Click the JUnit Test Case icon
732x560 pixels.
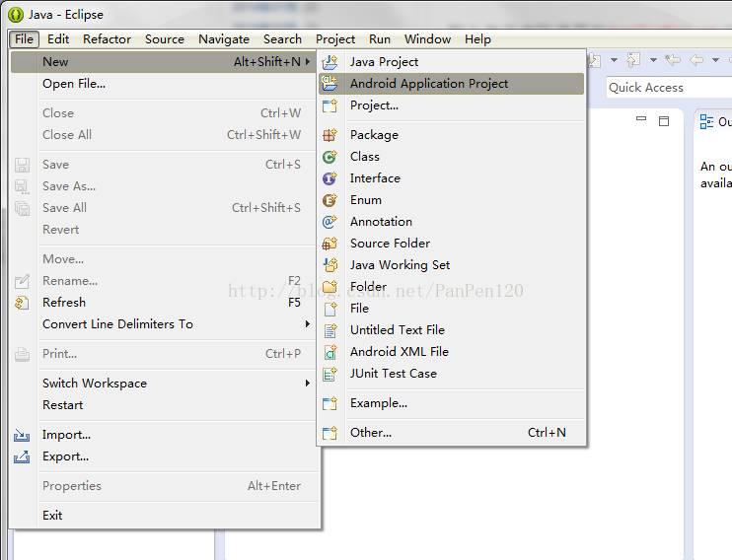point(329,374)
